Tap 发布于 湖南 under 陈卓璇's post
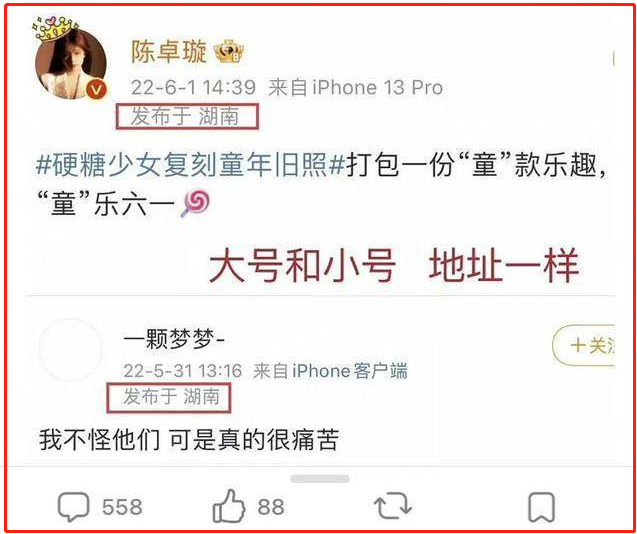This screenshot has height=534, width=637. point(187,117)
